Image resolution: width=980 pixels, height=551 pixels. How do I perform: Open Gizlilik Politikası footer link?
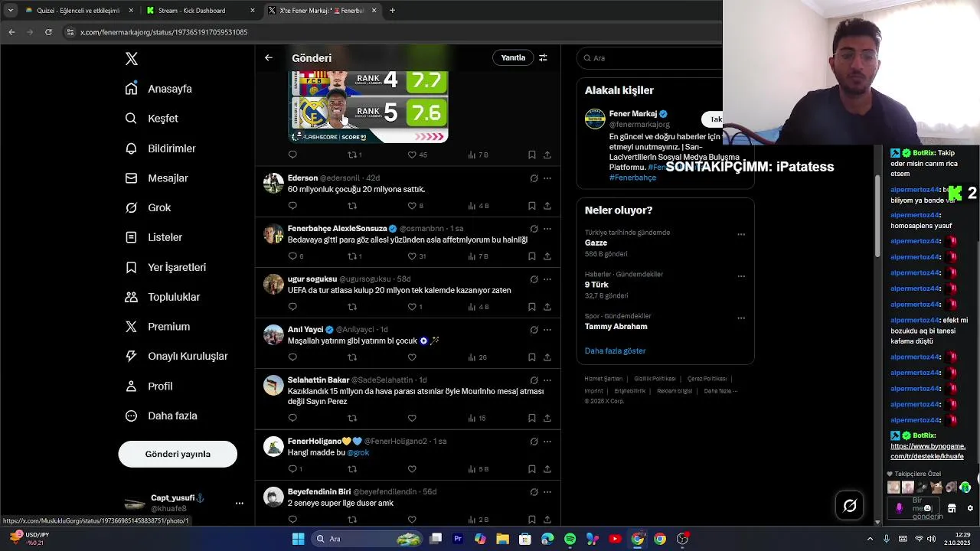655,379
